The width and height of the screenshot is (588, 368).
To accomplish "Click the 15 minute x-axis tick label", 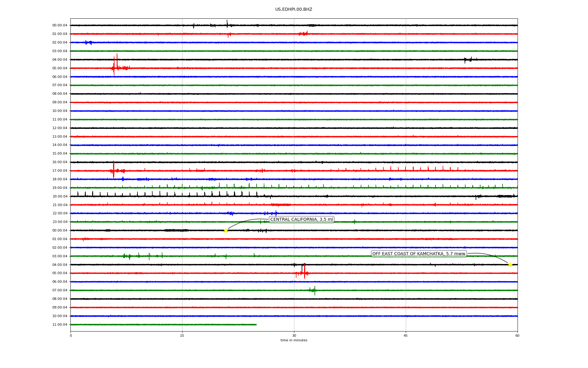I will [182, 335].
